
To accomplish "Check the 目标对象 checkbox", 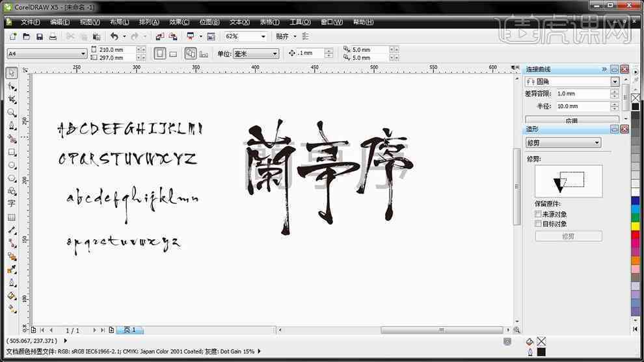I will (538, 224).
